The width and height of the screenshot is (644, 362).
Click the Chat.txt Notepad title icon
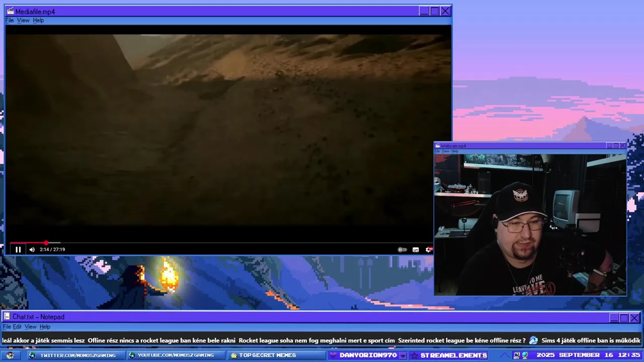[x=7, y=317]
